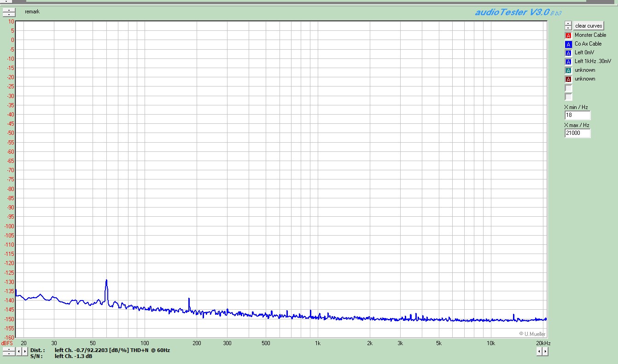Click down arrow of dBFS stepper at bottom left
This screenshot has height=364, width=618.
pos(9,353)
